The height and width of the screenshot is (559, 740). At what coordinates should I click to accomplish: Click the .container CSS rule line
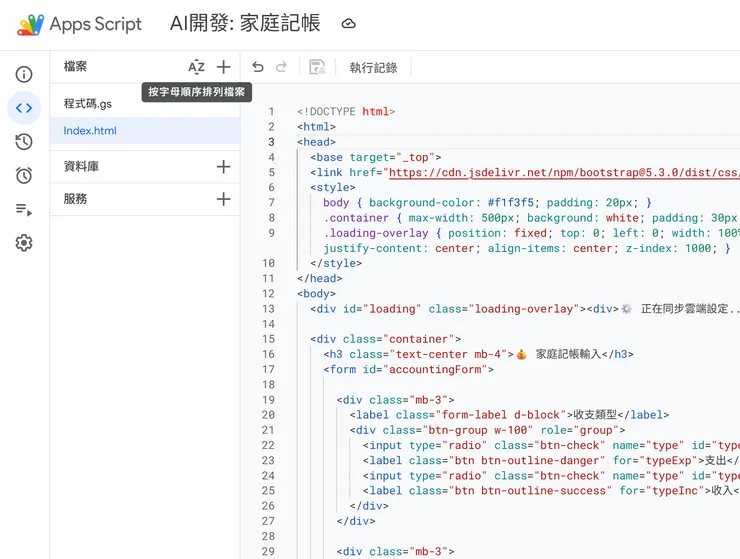(531, 218)
